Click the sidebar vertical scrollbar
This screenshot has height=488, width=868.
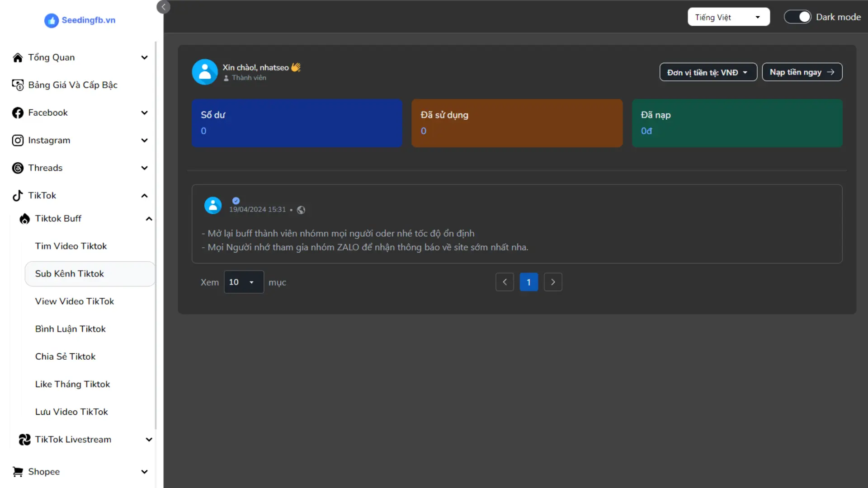pos(156,235)
